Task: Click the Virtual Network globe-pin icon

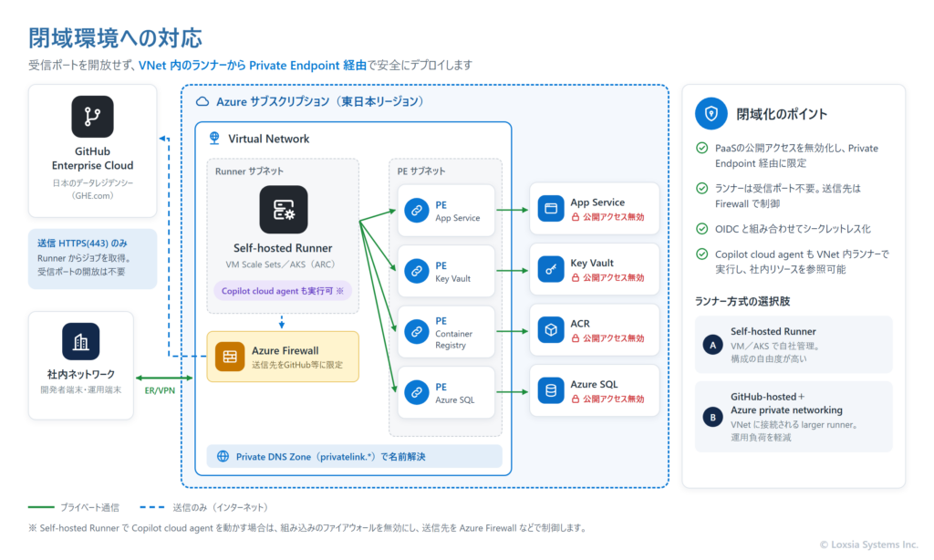Action: click(x=214, y=139)
